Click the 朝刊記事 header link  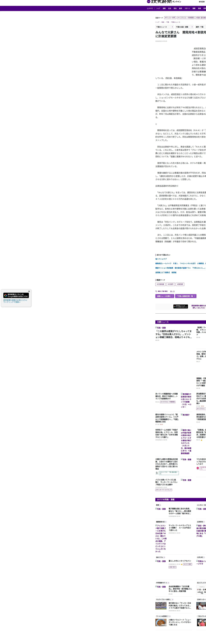[x=202, y=2]
